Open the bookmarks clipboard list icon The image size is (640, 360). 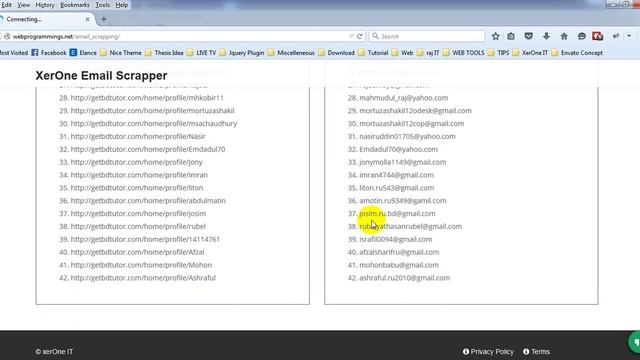pyautogui.click(x=511, y=36)
